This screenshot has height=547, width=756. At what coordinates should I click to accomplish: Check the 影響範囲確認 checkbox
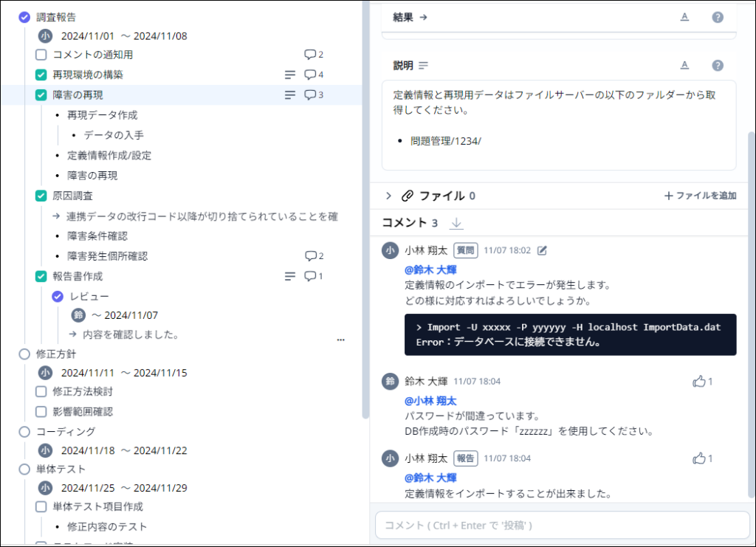[41, 412]
